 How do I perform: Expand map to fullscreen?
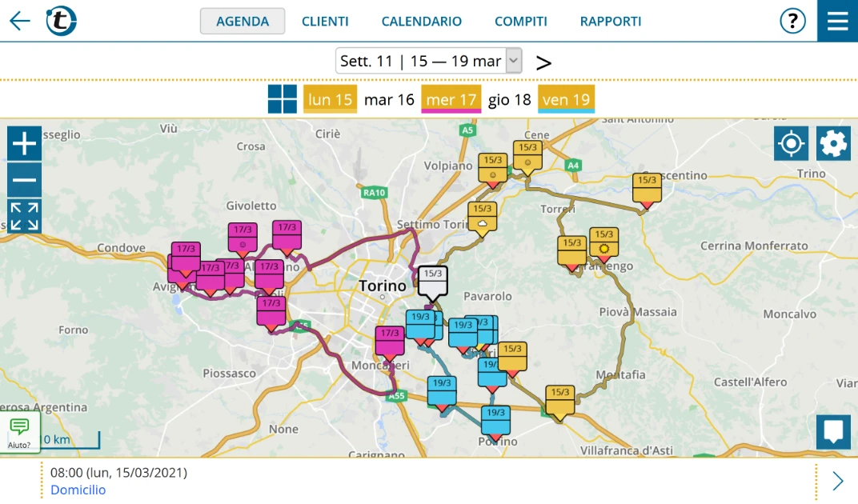pos(25,217)
